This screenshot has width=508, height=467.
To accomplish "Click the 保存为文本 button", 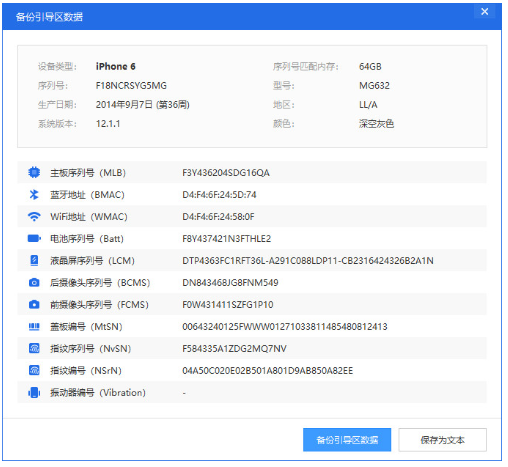I will coord(442,440).
